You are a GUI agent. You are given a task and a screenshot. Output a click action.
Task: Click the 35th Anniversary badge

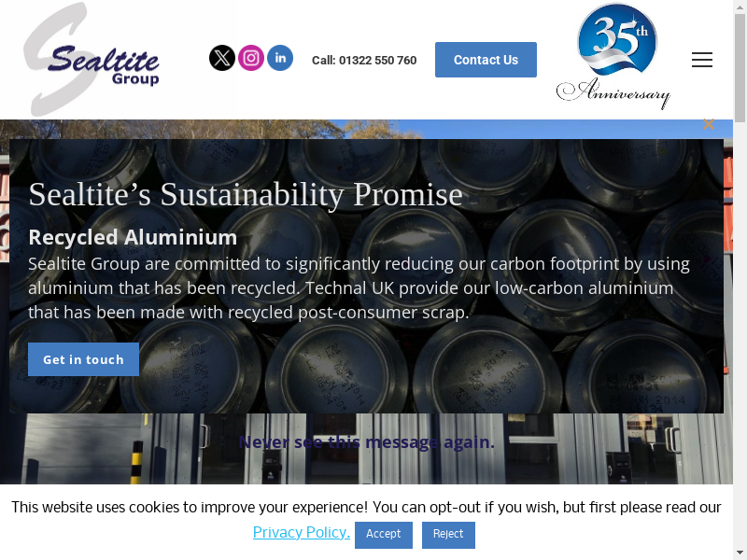point(614,56)
